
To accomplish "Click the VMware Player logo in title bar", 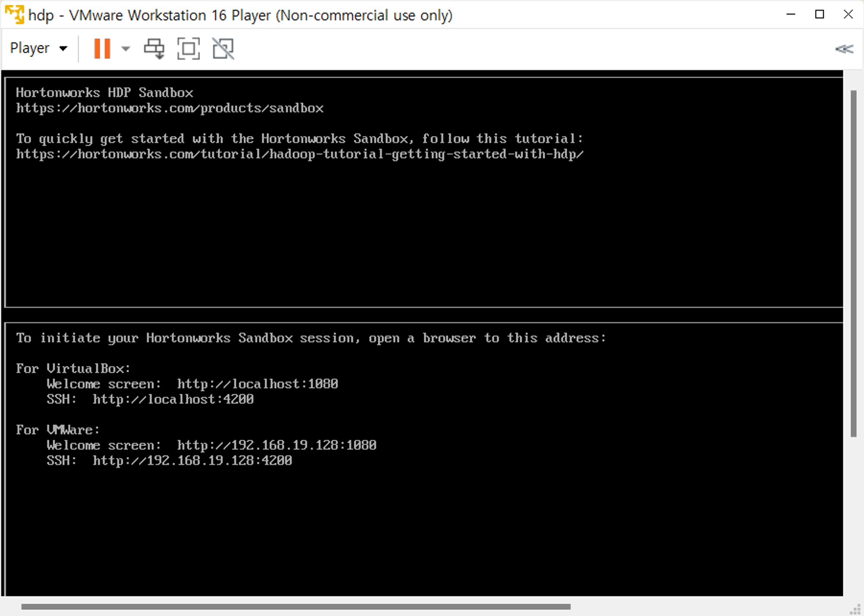I will tap(14, 15).
